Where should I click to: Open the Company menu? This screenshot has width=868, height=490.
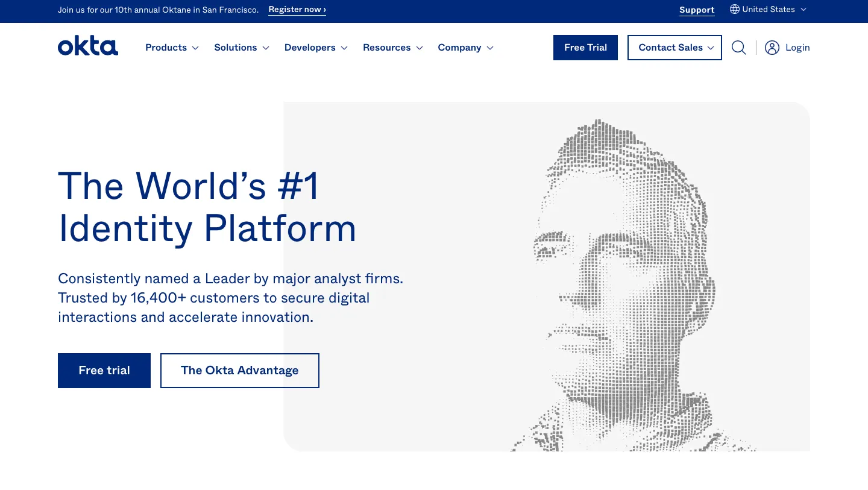pos(465,48)
